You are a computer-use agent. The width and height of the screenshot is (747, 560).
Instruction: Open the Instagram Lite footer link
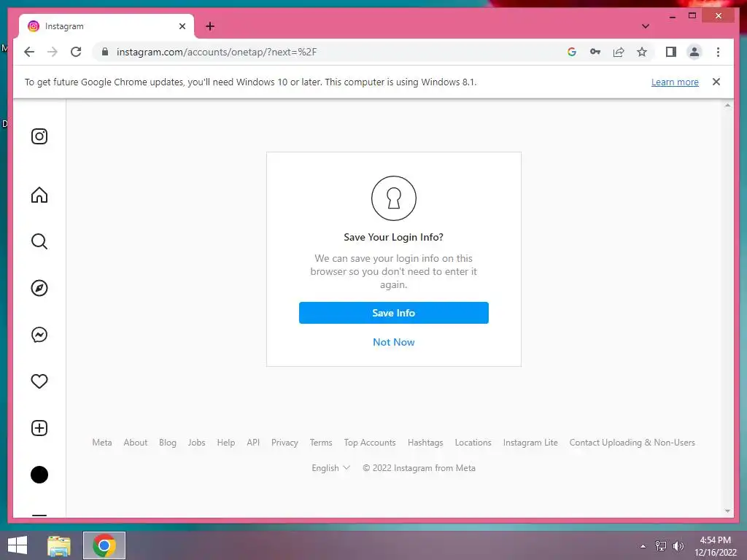click(530, 443)
